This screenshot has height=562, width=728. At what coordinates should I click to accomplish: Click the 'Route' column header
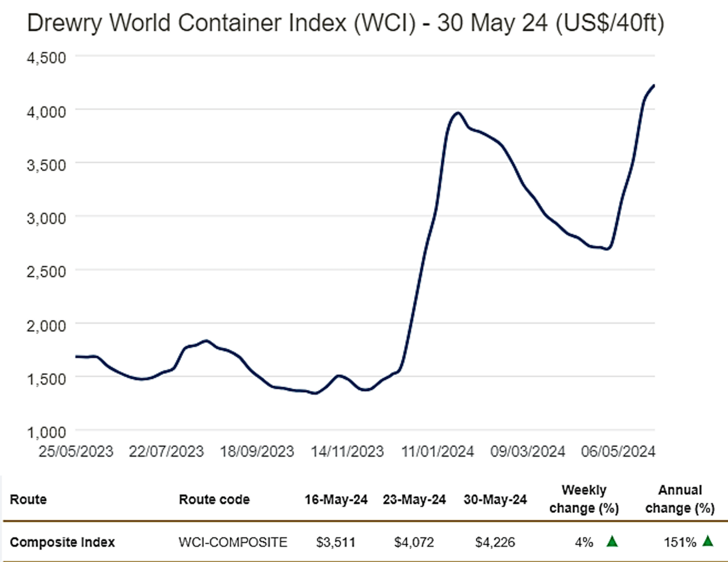[28, 500]
